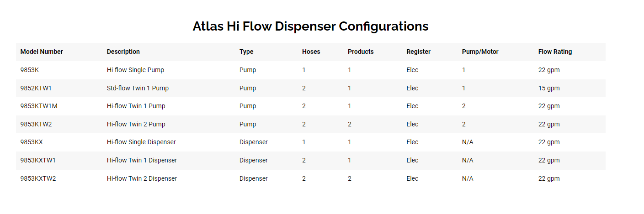Select model number 9853K cell
The height and width of the screenshot is (214, 644).
coord(30,70)
